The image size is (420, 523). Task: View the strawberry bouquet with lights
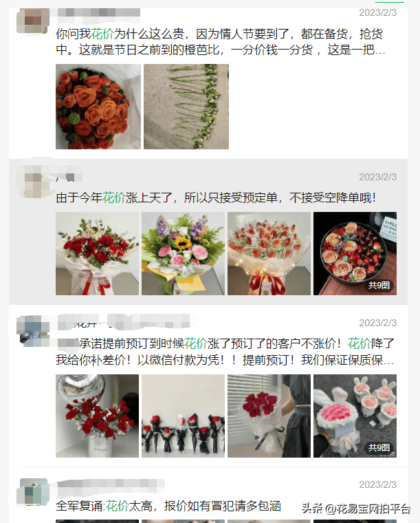click(x=269, y=253)
